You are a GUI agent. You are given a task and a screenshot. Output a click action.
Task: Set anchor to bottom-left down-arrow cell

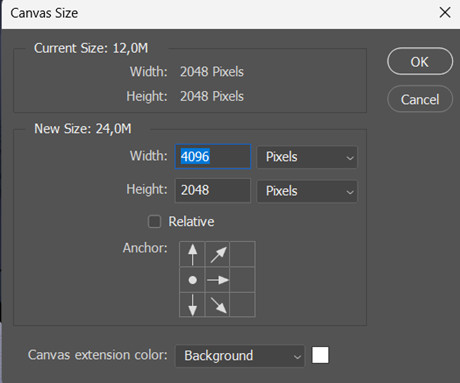[x=192, y=305]
